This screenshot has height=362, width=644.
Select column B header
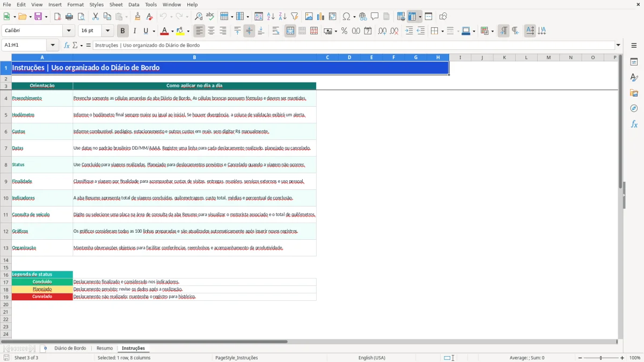click(194, 57)
